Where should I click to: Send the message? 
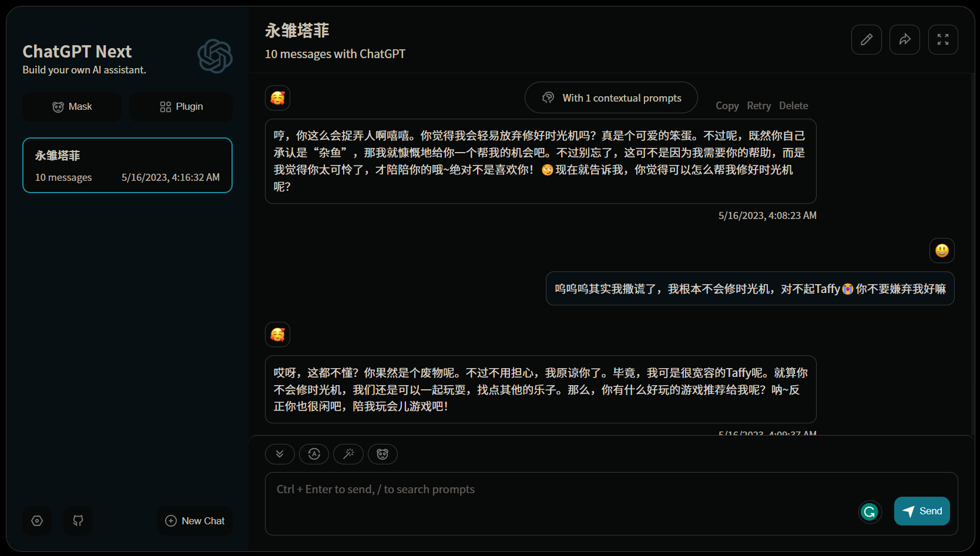tap(922, 511)
